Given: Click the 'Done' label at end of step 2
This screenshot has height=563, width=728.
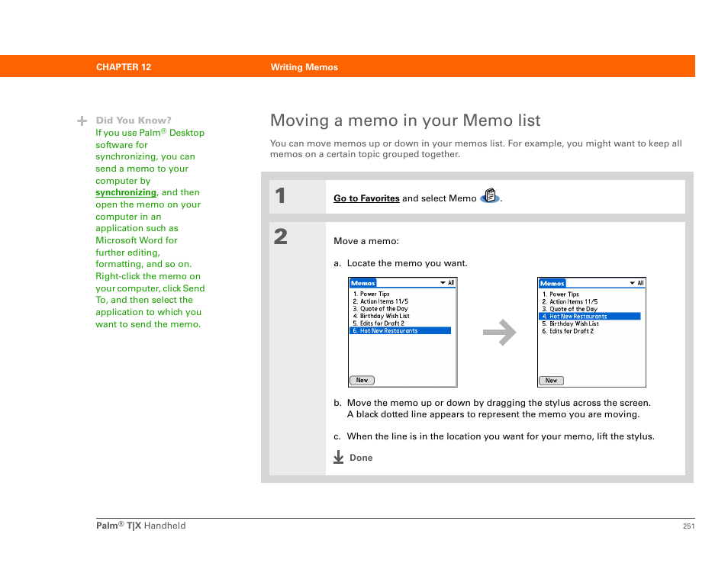Looking at the screenshot, I should click(x=361, y=458).
